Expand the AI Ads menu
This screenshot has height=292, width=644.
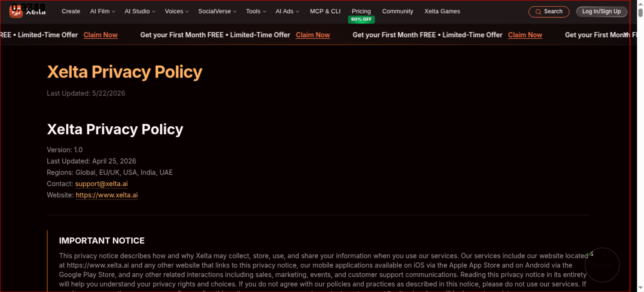click(x=287, y=11)
